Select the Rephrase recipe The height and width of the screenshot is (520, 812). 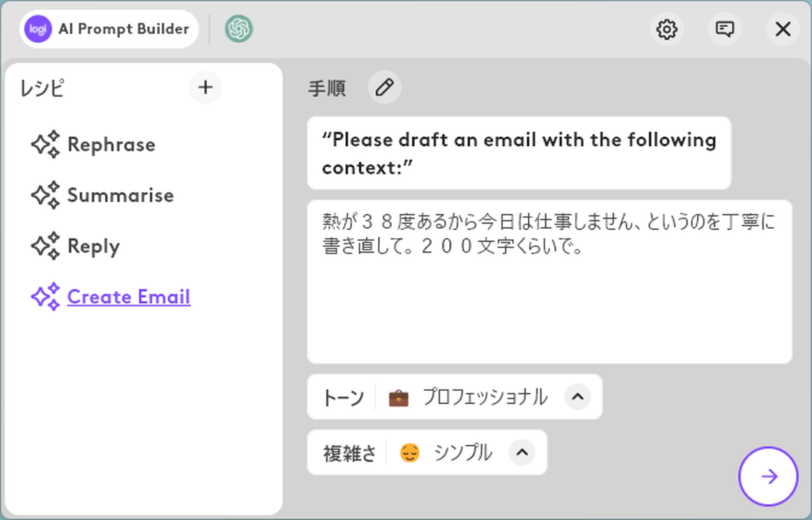tap(111, 144)
